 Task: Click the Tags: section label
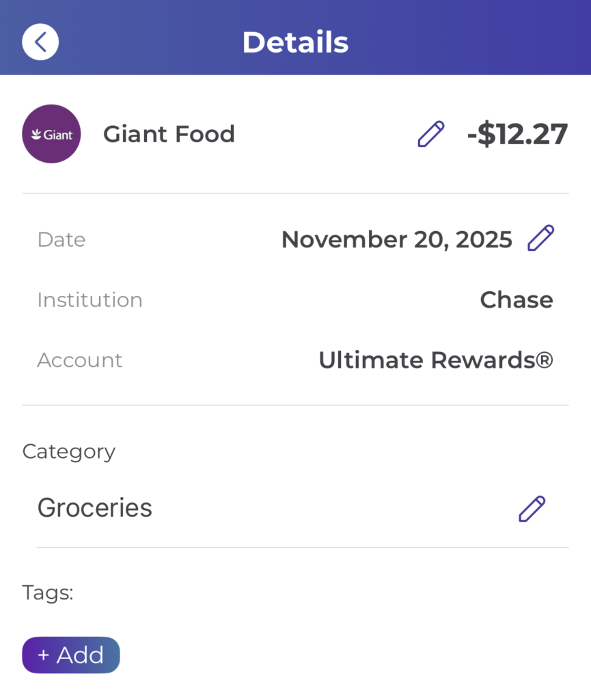coord(48,592)
